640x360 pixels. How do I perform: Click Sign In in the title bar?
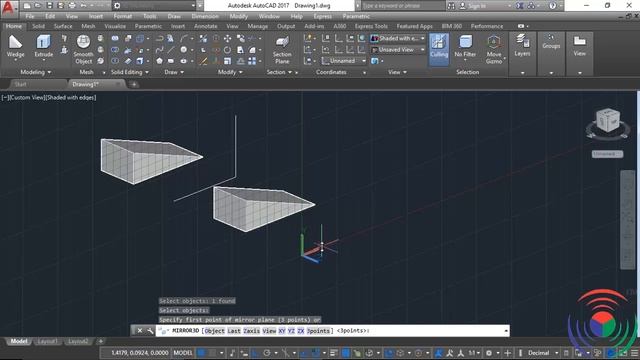coord(477,6)
